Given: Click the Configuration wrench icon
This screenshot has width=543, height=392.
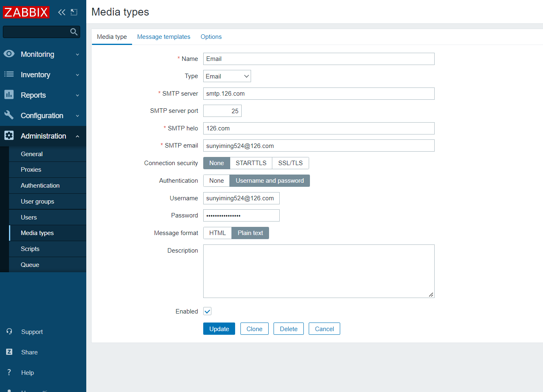Looking at the screenshot, I should 9,115.
